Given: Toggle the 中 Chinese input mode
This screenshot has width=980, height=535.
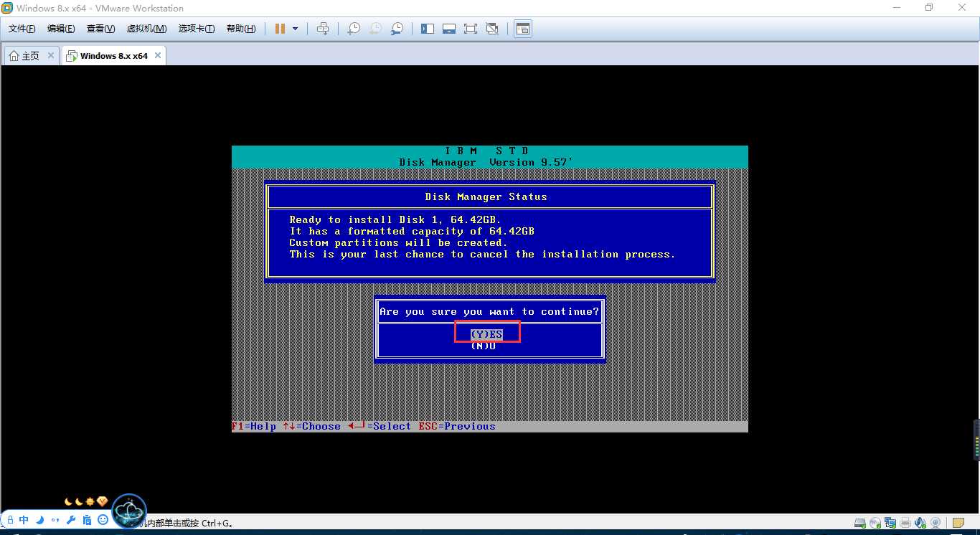Looking at the screenshot, I should point(24,520).
